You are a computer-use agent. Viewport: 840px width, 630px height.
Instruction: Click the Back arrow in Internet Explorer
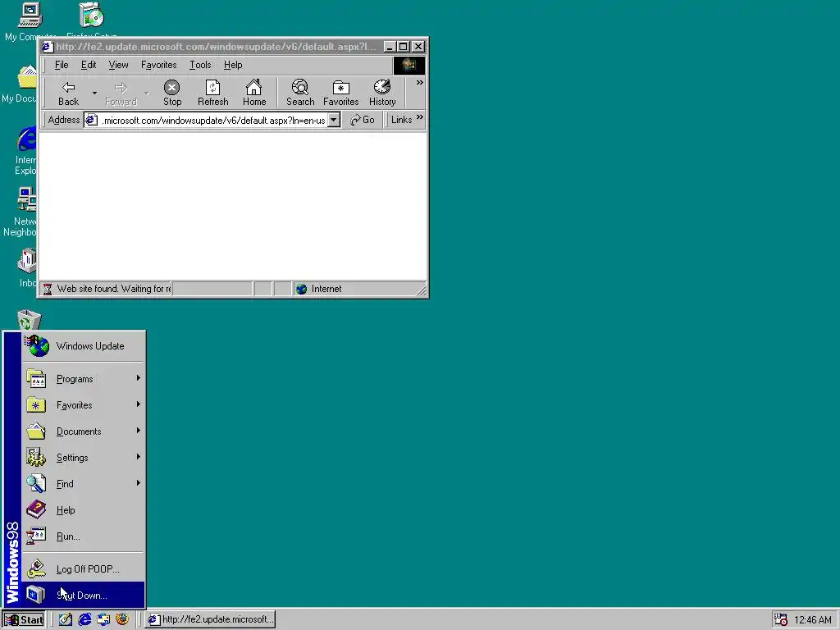pyautogui.click(x=68, y=94)
